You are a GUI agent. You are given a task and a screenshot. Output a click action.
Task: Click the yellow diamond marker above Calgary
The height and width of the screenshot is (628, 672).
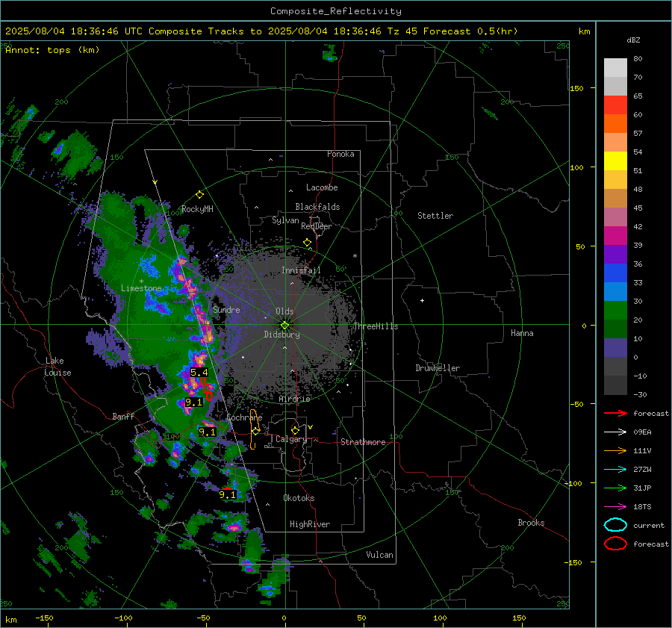[x=295, y=430]
